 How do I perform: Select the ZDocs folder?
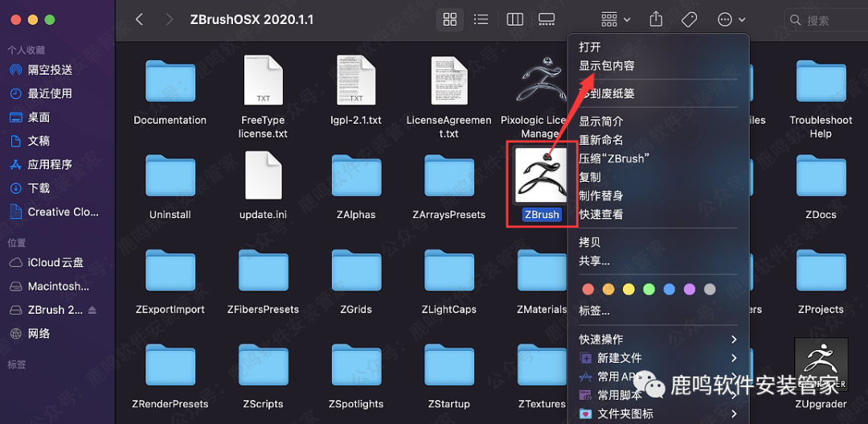pos(821,176)
